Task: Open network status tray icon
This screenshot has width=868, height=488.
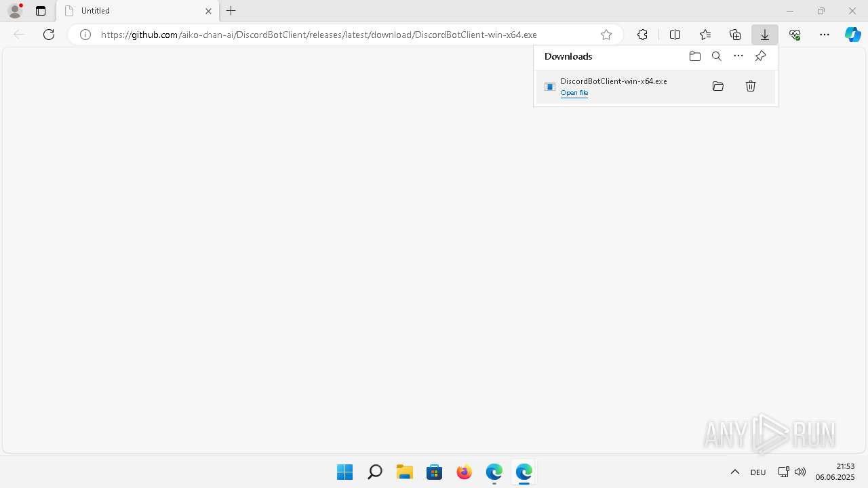Action: tap(783, 472)
